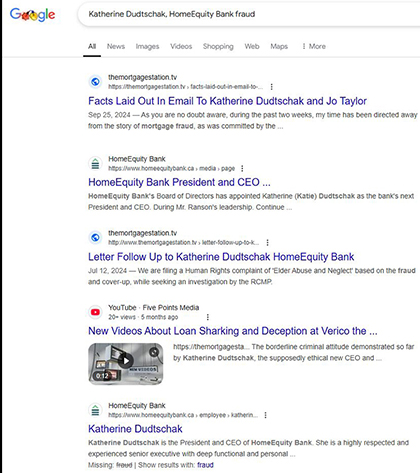Image resolution: width=420 pixels, height=473 pixels.
Task: Click the HomeEquity Bank favicon in second result
Action: pyautogui.click(x=95, y=164)
